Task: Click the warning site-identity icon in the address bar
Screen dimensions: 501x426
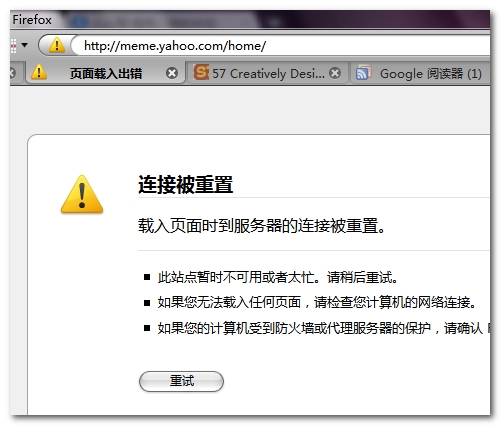Action: click(57, 45)
